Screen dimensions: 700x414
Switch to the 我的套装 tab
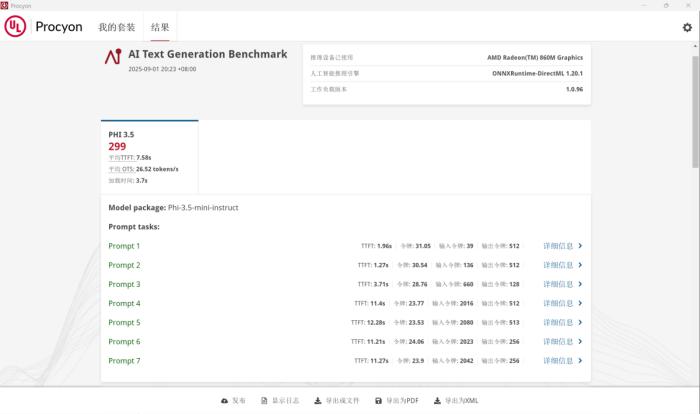tap(117, 27)
